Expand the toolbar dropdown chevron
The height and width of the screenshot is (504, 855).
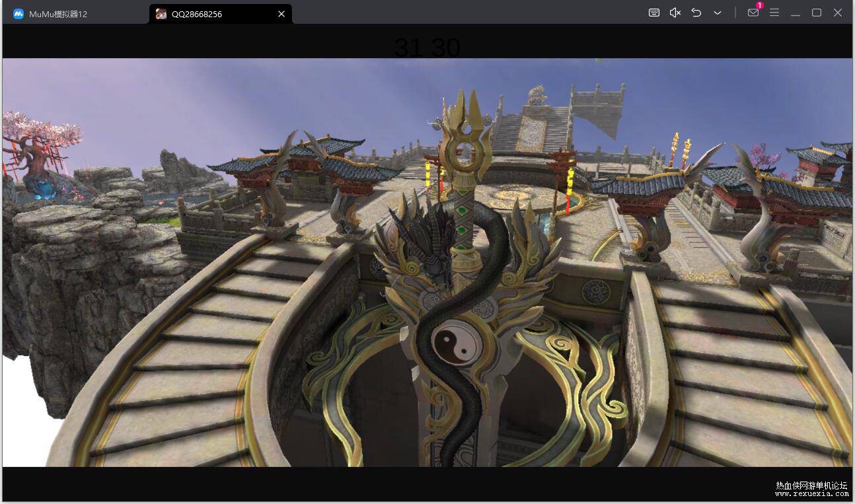coord(718,13)
